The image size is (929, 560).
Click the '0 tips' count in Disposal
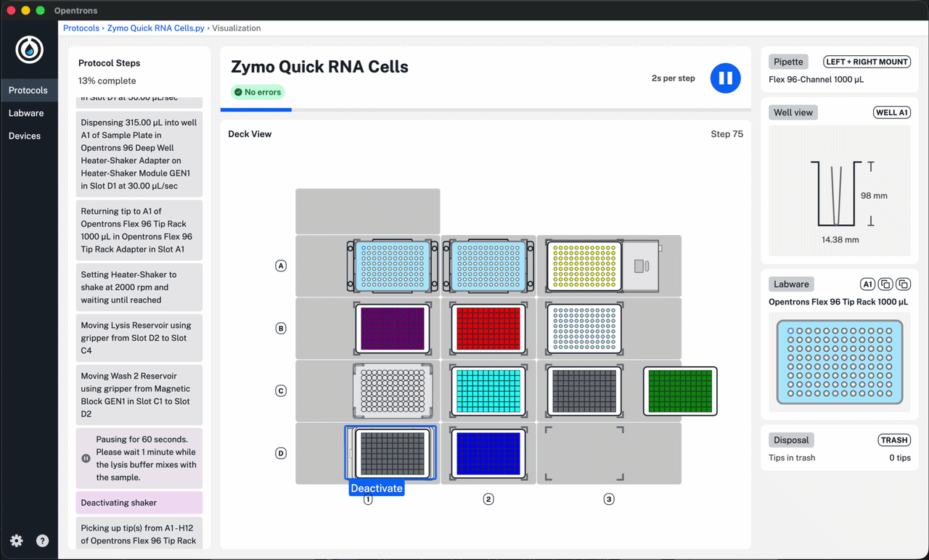(900, 458)
